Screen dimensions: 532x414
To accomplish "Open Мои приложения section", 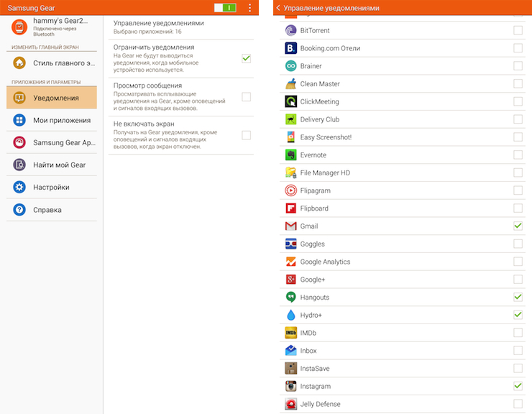I will pyautogui.click(x=52, y=120).
